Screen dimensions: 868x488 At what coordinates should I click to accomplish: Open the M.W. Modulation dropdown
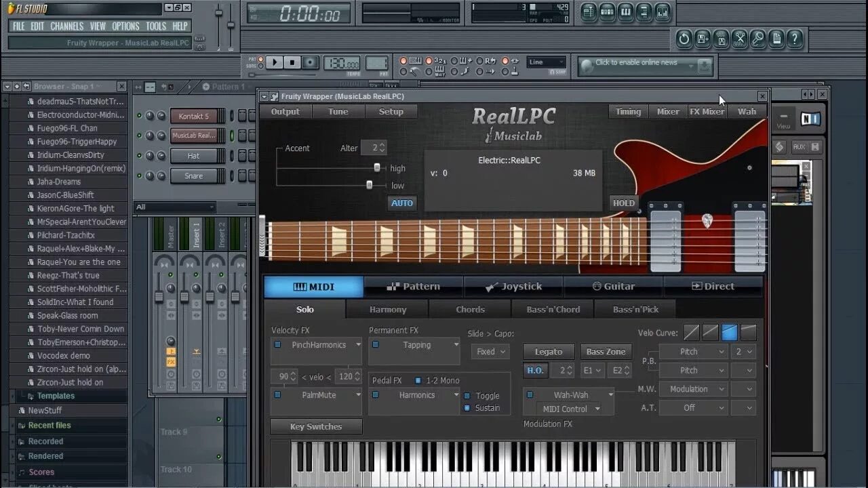tap(693, 389)
